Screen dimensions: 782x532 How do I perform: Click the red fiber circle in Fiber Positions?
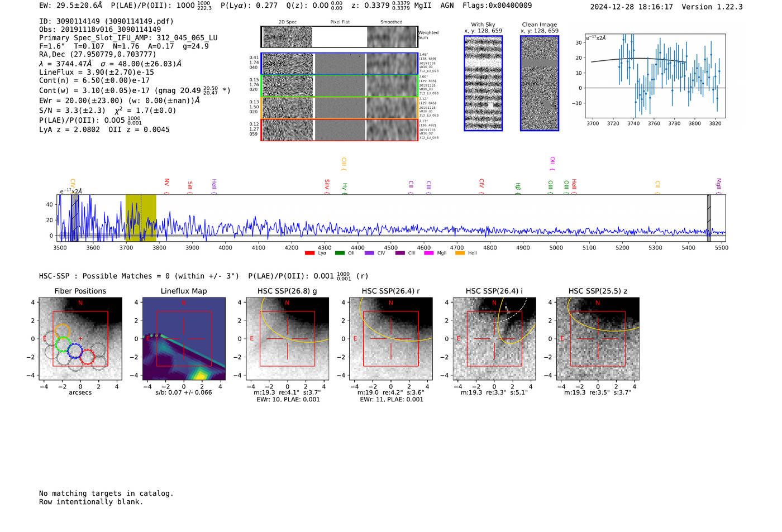click(x=87, y=357)
